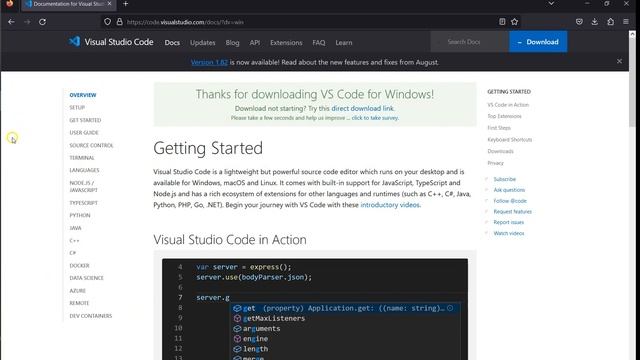
Task: Open the Firefox hamburger menu
Action: 626,22
